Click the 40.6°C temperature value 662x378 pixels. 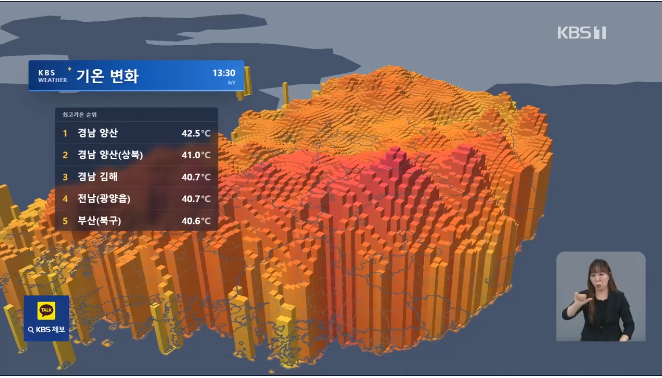196,221
